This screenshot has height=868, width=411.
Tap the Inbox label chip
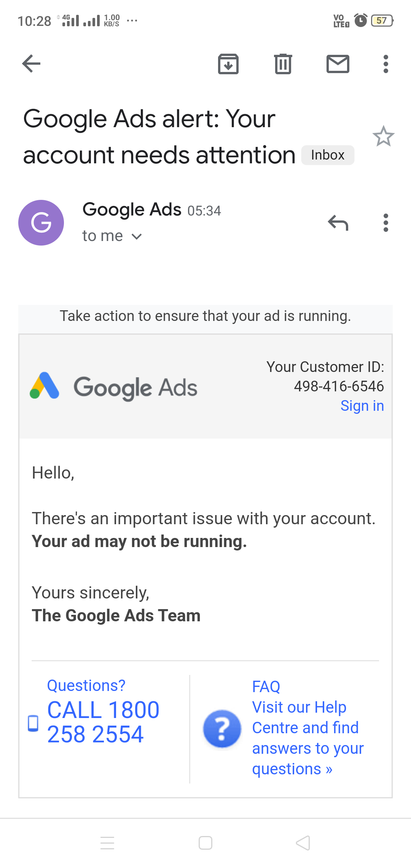(327, 155)
